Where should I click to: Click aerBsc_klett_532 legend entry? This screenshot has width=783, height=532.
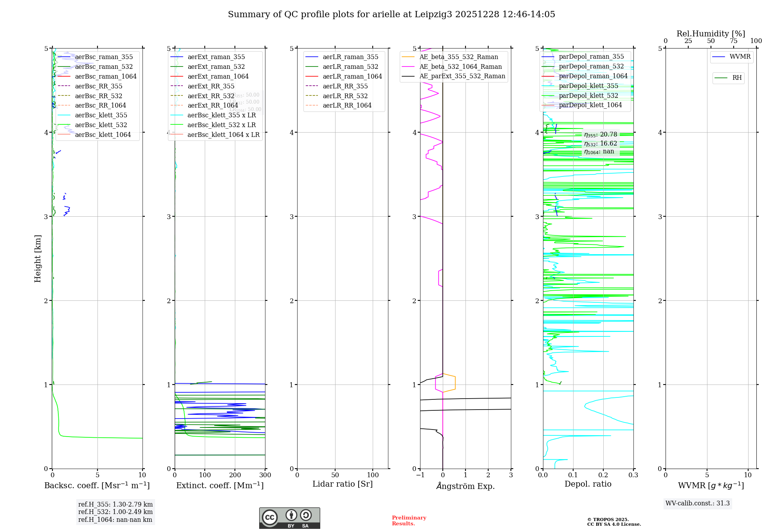pos(101,125)
